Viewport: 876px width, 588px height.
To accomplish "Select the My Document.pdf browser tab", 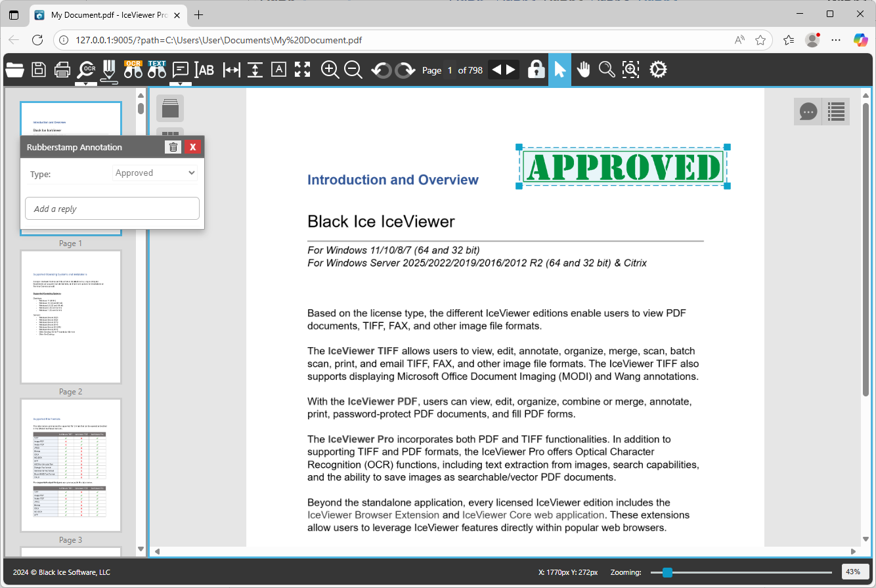I will [x=108, y=14].
